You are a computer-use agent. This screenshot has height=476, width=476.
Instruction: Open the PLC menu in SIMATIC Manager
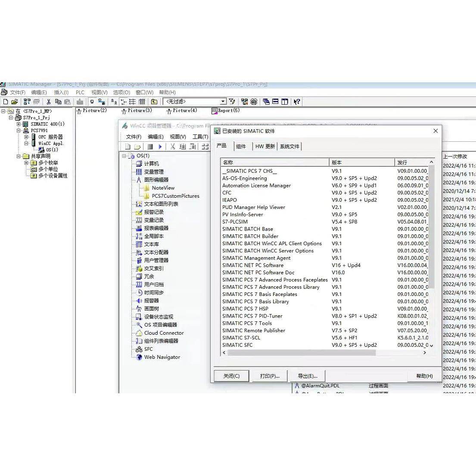80,92
